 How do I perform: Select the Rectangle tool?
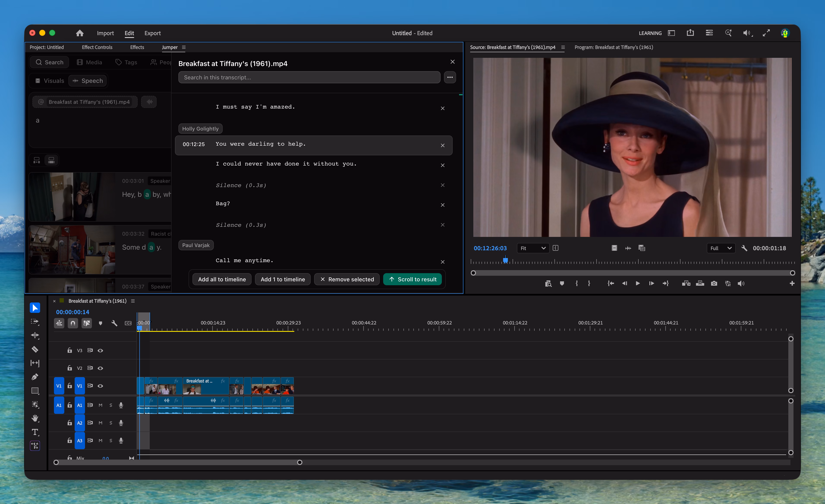click(x=35, y=391)
